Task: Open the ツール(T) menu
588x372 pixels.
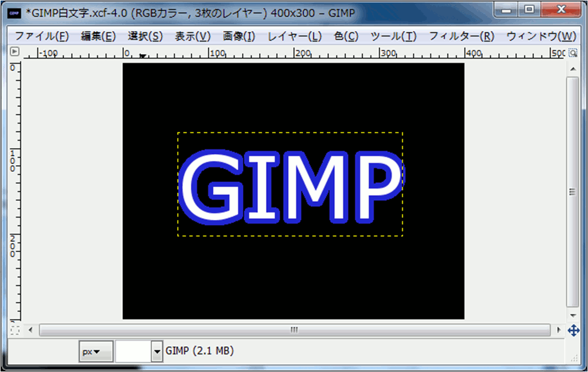Action: click(x=393, y=37)
